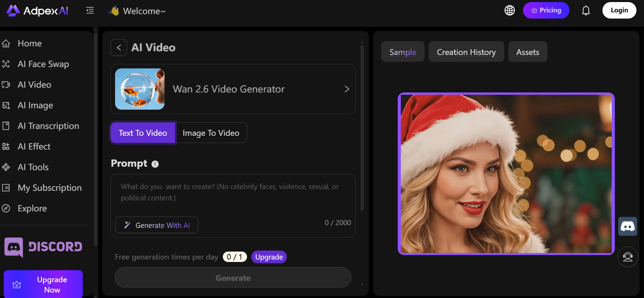Click the AI Transcription sidebar icon
The height and width of the screenshot is (298, 644).
point(6,126)
